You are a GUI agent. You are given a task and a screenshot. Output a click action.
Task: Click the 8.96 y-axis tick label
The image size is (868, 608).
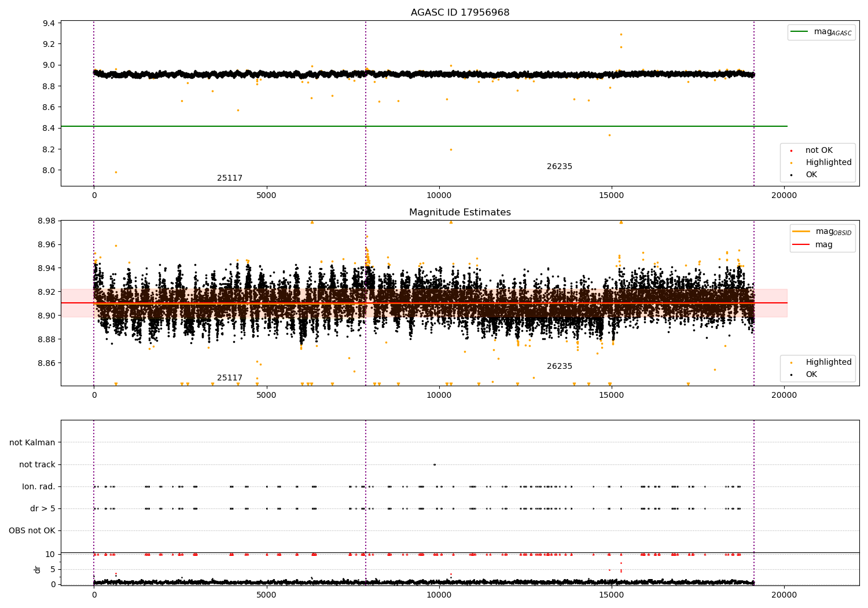47,244
